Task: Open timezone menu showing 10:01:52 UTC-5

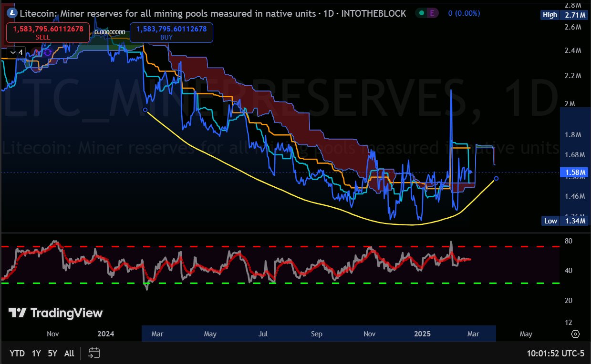Action: tap(555, 353)
